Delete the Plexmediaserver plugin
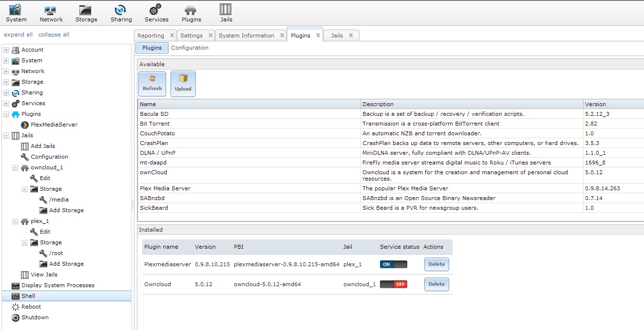644x330 pixels. pos(436,264)
